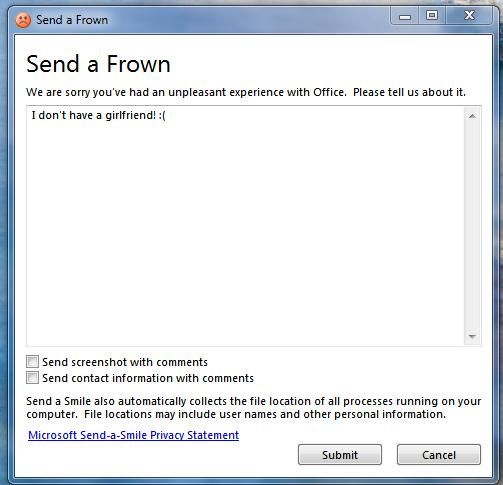The width and height of the screenshot is (503, 485).
Task: Submit the frown feedback
Action: (x=340, y=455)
